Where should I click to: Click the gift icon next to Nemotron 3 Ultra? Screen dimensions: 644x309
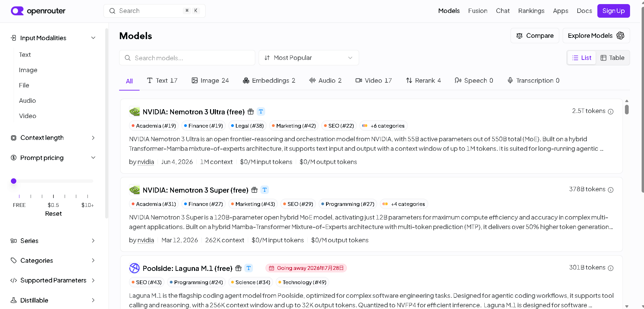(x=251, y=112)
